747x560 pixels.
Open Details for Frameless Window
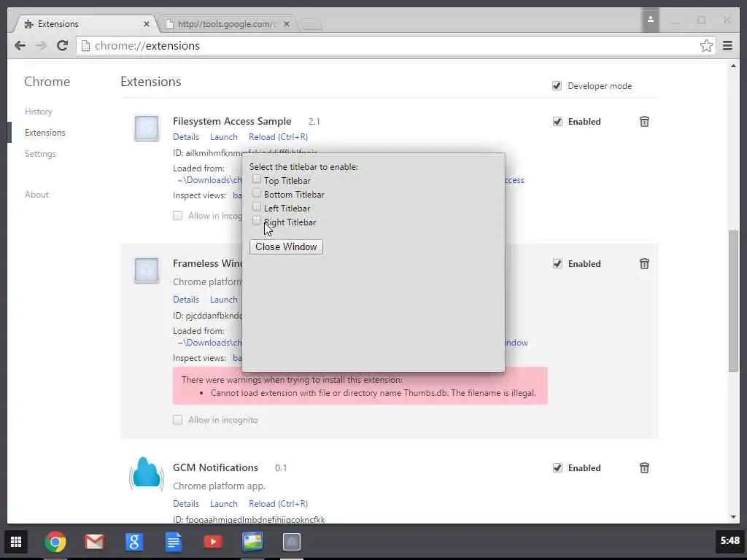[186, 300]
